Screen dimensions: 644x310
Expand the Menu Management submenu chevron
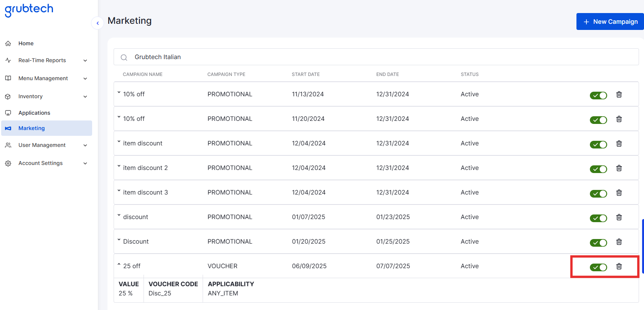85,79
